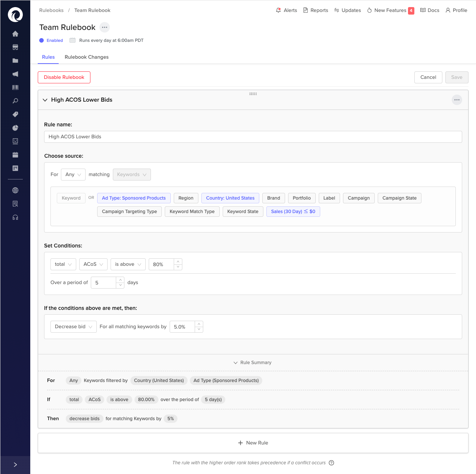Open the megaphone campaigns icon in the sidebar
The width and height of the screenshot is (476, 474).
tap(15, 74)
